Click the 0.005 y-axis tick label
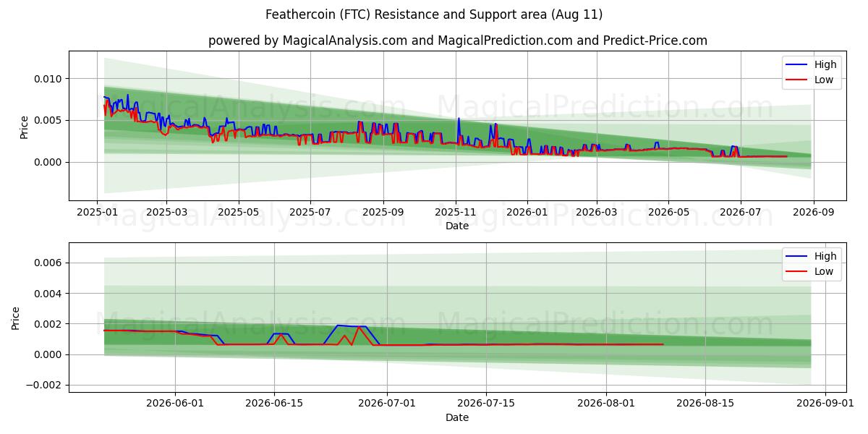 (48, 120)
